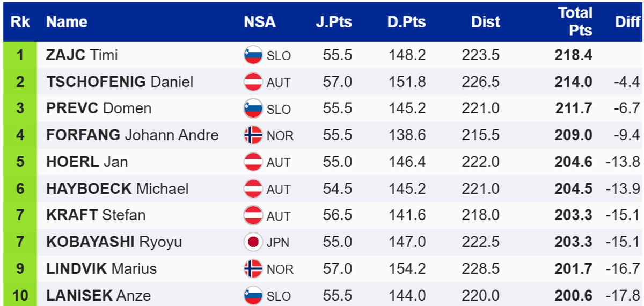
Task: Click the Rk column header
Action: (x=20, y=22)
